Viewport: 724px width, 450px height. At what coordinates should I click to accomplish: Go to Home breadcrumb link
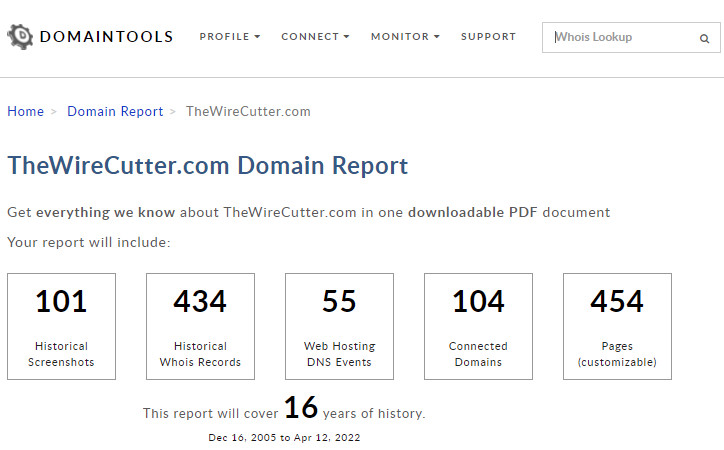[25, 111]
